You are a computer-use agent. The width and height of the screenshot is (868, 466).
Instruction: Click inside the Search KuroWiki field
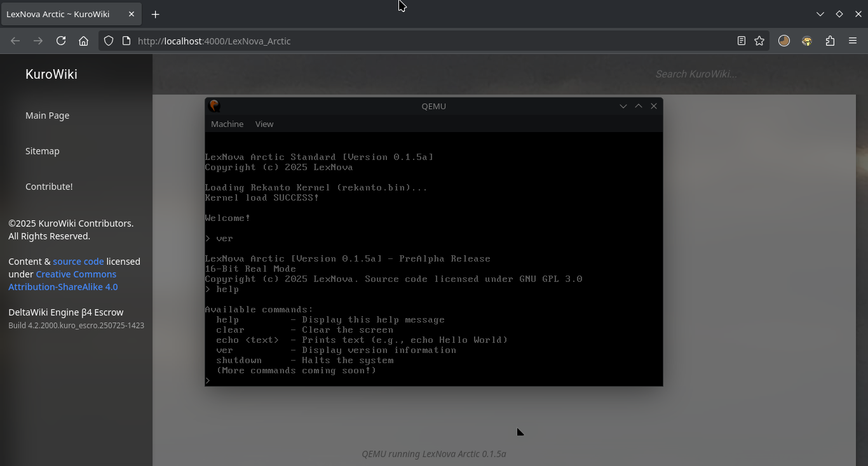pos(696,74)
